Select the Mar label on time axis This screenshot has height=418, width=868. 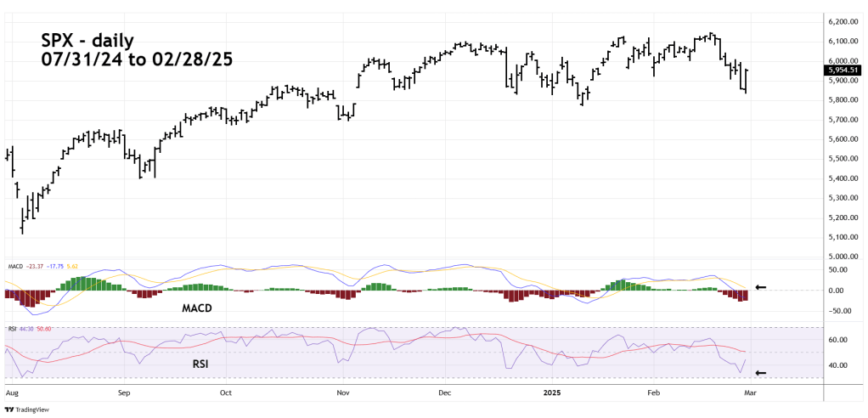750,393
